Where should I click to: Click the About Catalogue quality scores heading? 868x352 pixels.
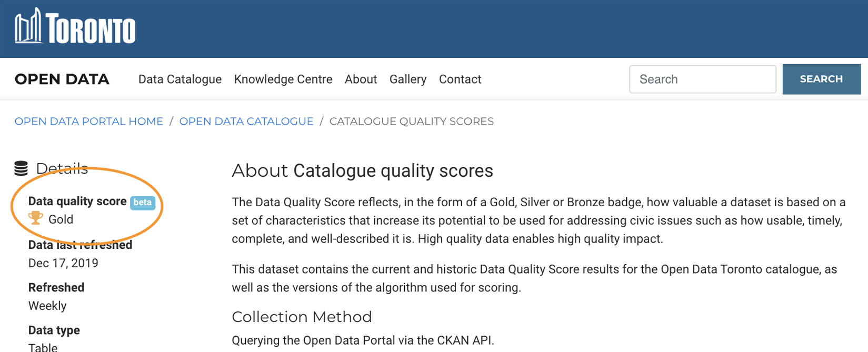[x=363, y=170]
